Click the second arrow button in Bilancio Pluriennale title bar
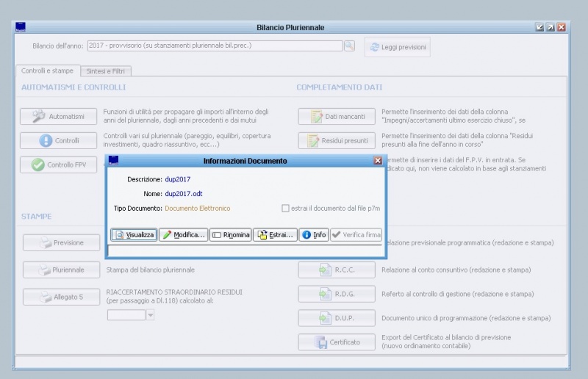 click(x=551, y=27)
